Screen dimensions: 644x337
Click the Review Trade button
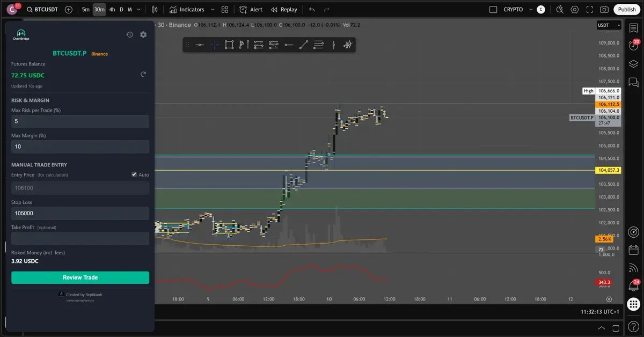click(79, 277)
